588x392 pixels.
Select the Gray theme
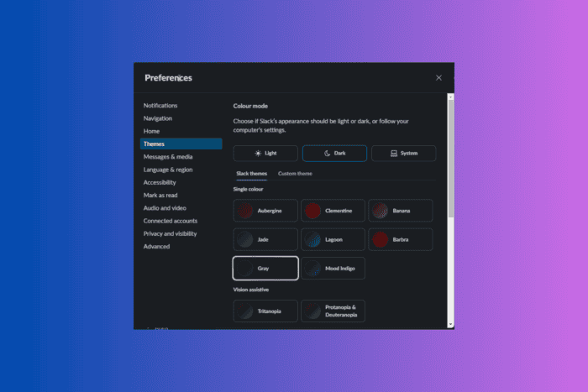tap(265, 269)
